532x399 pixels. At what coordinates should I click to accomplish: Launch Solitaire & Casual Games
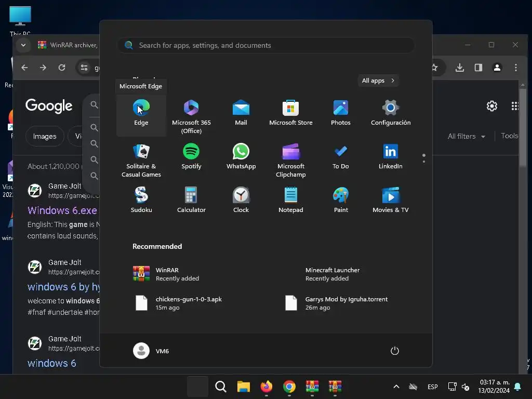[x=141, y=160]
